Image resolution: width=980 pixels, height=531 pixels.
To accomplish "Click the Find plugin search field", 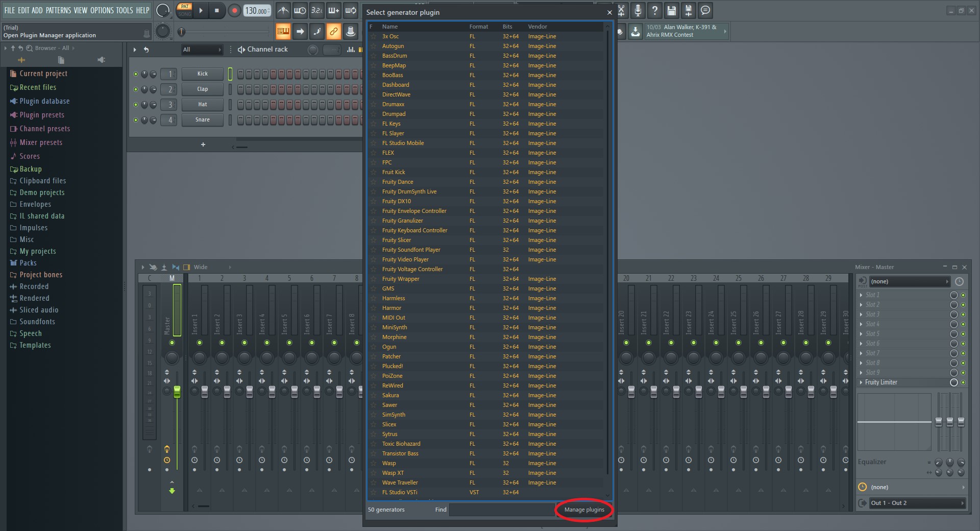I will click(x=503, y=509).
